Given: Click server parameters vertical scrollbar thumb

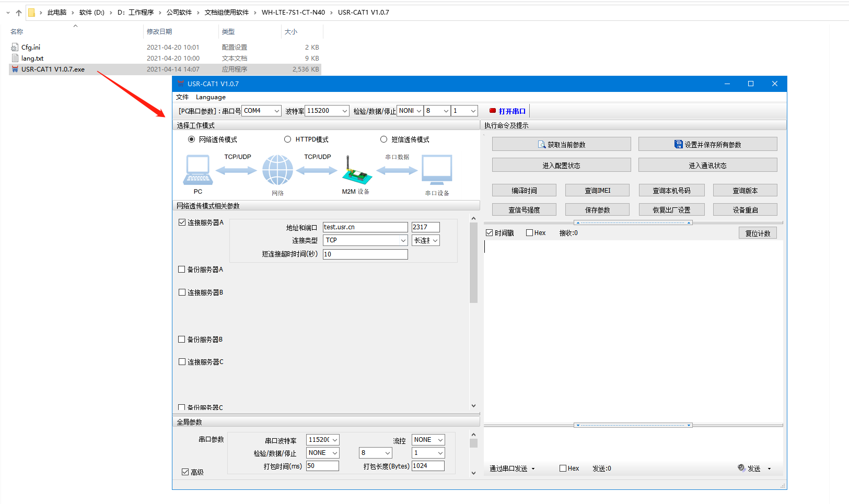Looking at the screenshot, I should pos(474,263).
